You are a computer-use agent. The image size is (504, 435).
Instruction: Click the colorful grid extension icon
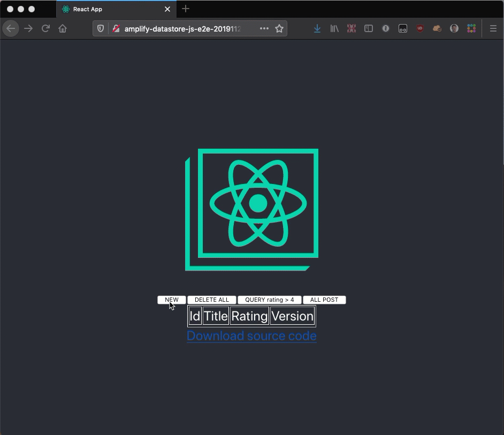coord(471,28)
